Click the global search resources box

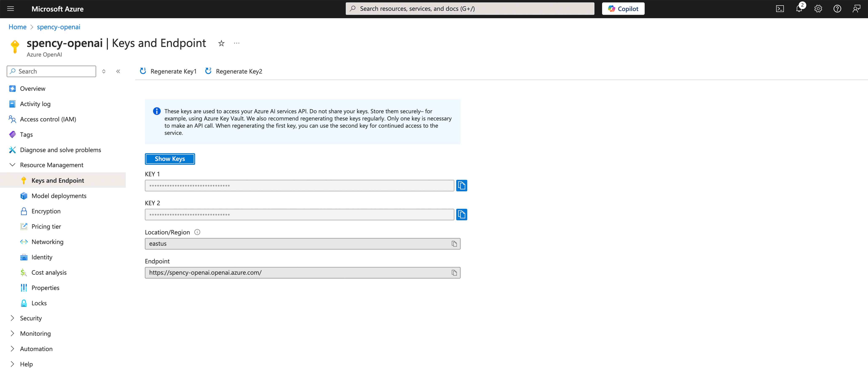coord(470,9)
